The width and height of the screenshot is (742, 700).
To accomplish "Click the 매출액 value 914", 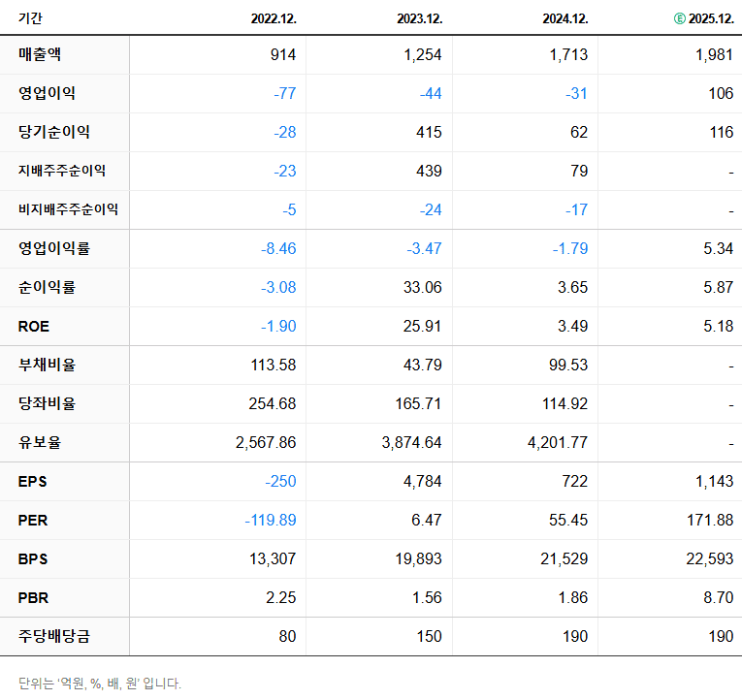I will point(283,55).
